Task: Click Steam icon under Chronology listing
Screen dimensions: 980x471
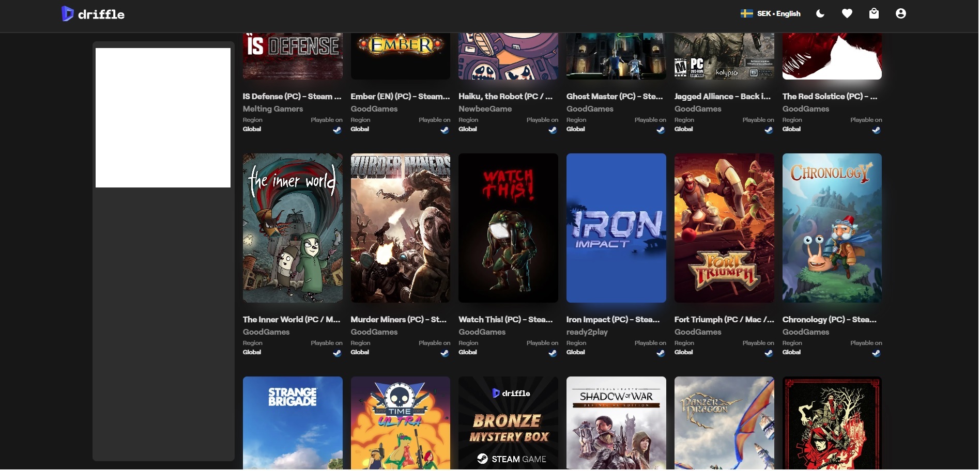Action: (876, 353)
